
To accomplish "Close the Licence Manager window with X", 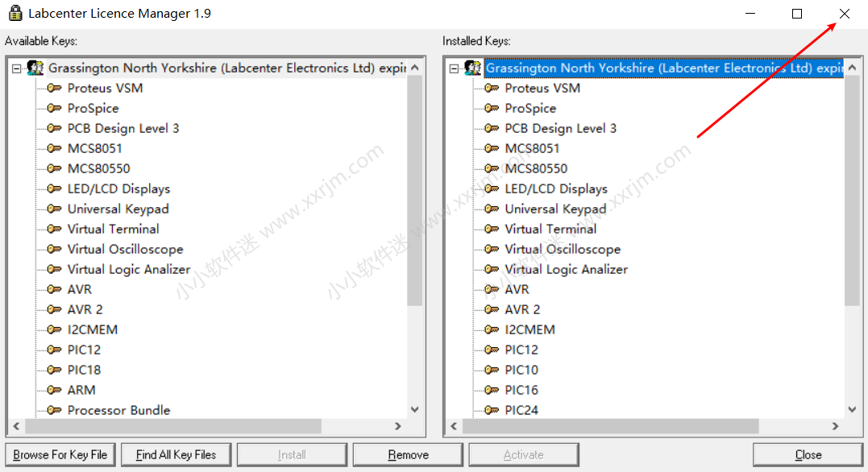I will point(844,14).
